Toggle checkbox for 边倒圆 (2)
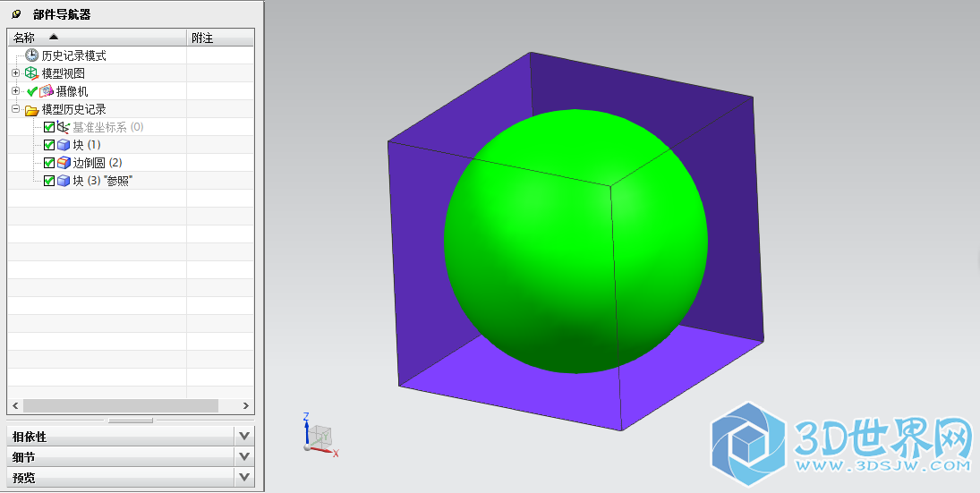 [49, 163]
